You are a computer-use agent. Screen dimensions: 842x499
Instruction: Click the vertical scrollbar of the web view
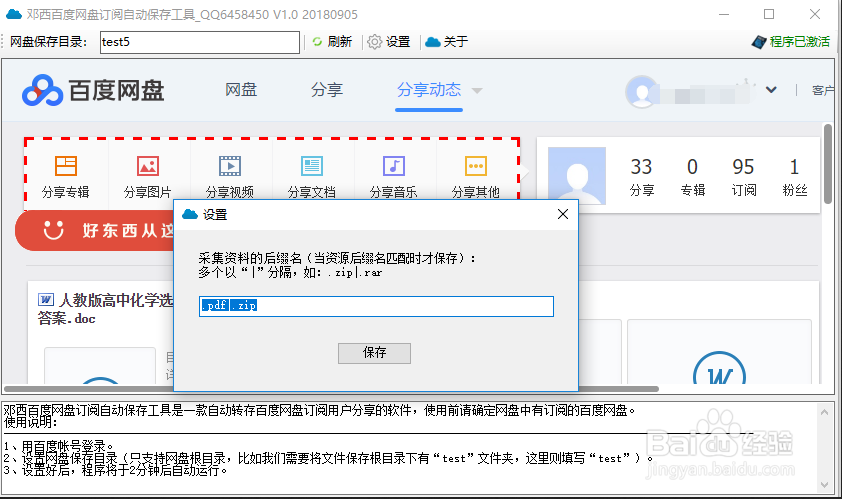click(828, 164)
